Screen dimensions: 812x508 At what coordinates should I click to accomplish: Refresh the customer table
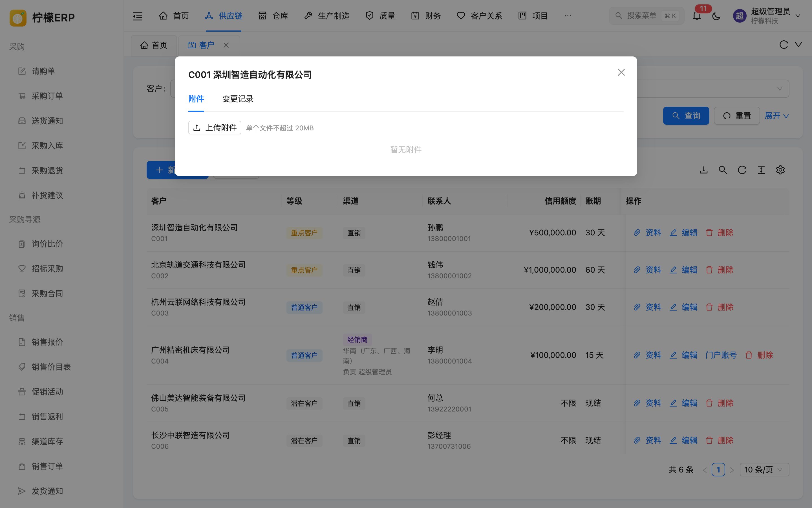click(x=742, y=170)
